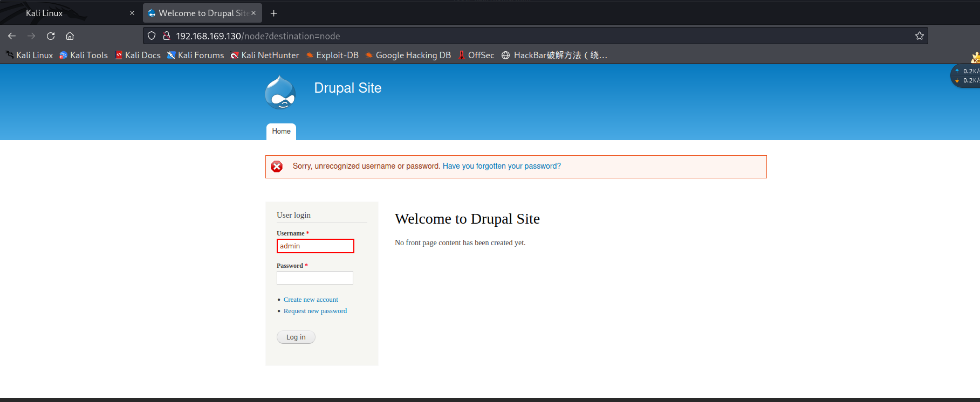Open the Kali Forums bookmark

[196, 55]
